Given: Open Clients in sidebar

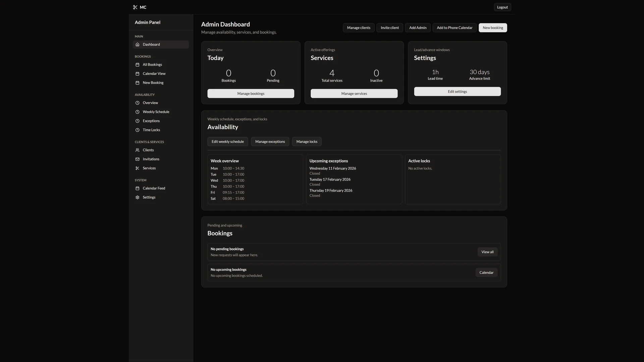Looking at the screenshot, I should click(161, 150).
